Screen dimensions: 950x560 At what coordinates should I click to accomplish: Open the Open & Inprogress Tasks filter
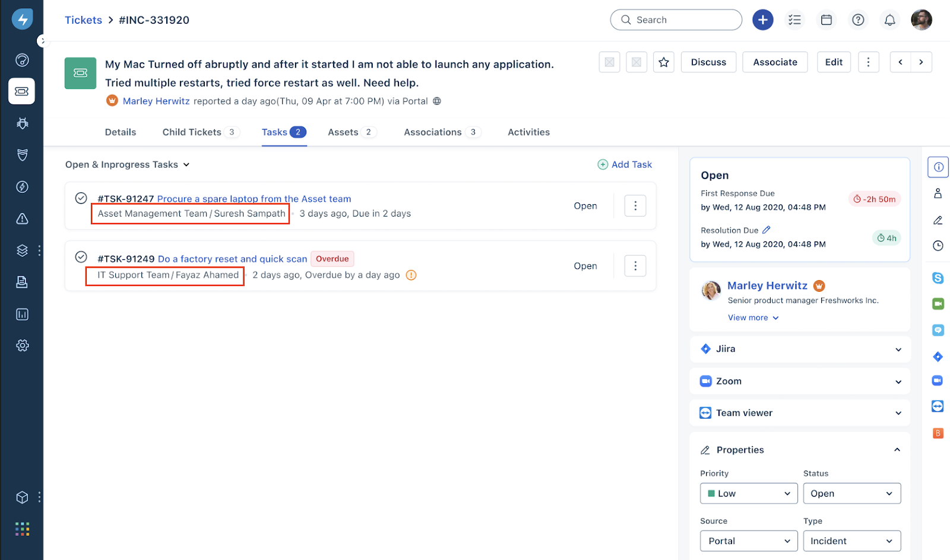(x=127, y=164)
